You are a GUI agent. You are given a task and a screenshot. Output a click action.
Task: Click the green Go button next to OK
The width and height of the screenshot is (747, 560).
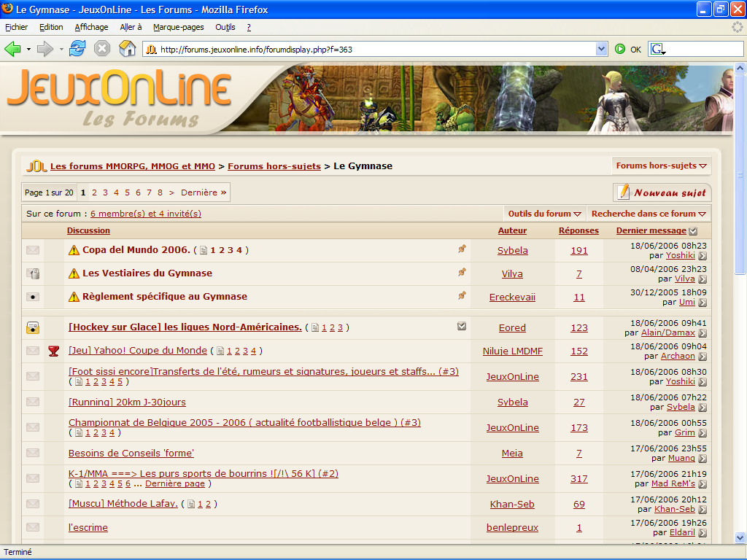tap(620, 49)
